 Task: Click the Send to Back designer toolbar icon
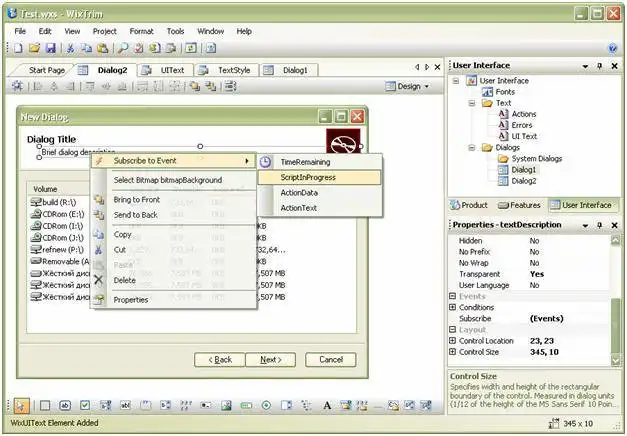click(210, 86)
